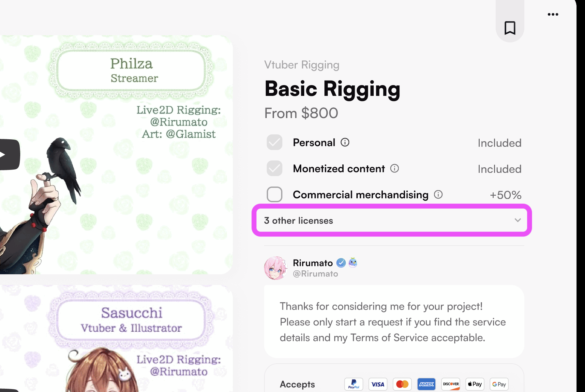Click the chevron on other licenses row
Viewport: 585px width, 392px height.
(x=517, y=220)
